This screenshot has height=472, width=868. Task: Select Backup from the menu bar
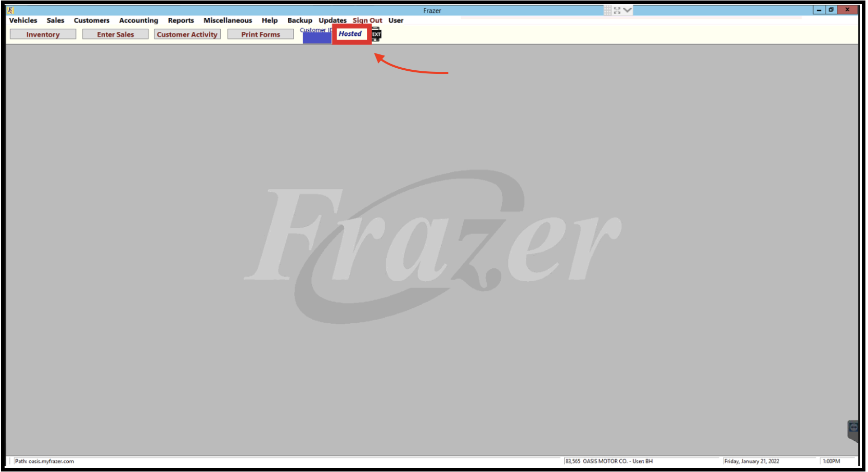tap(300, 21)
